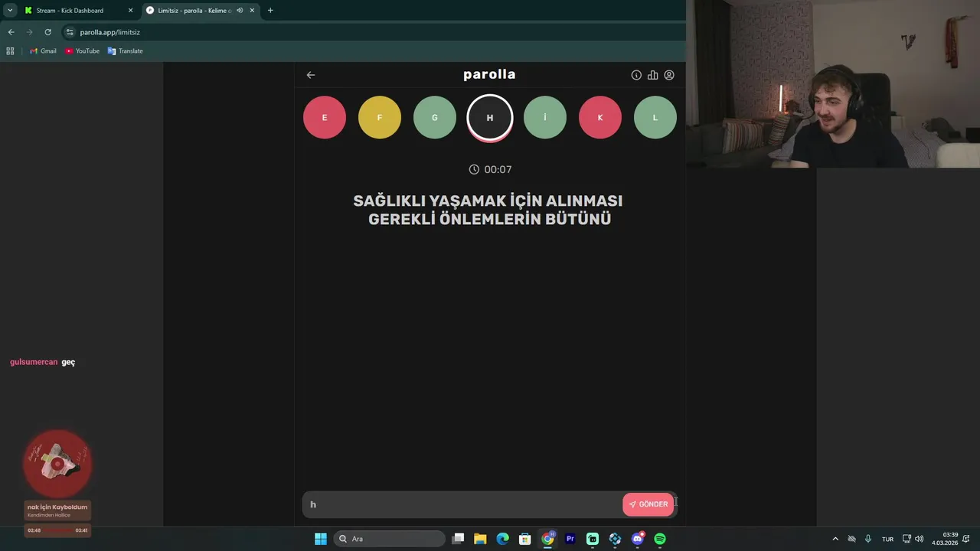The width and height of the screenshot is (980, 551).
Task: Select the active letter H circle
Action: coord(490,118)
